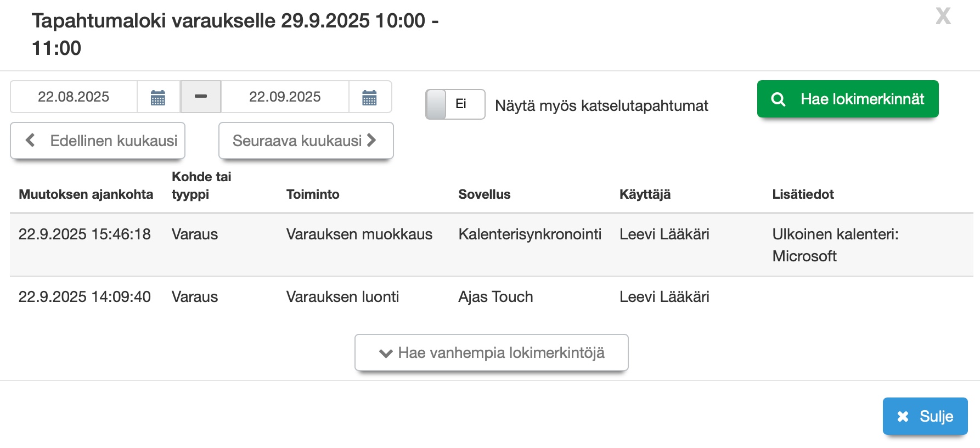Image resolution: width=980 pixels, height=448 pixels.
Task: Click the cross icon on Sulje button
Action: coord(903,417)
